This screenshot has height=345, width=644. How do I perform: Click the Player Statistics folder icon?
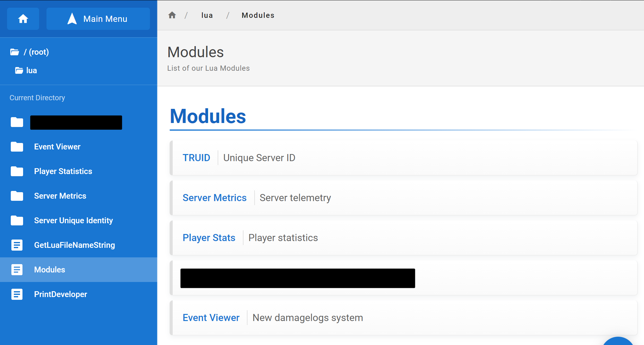point(17,171)
